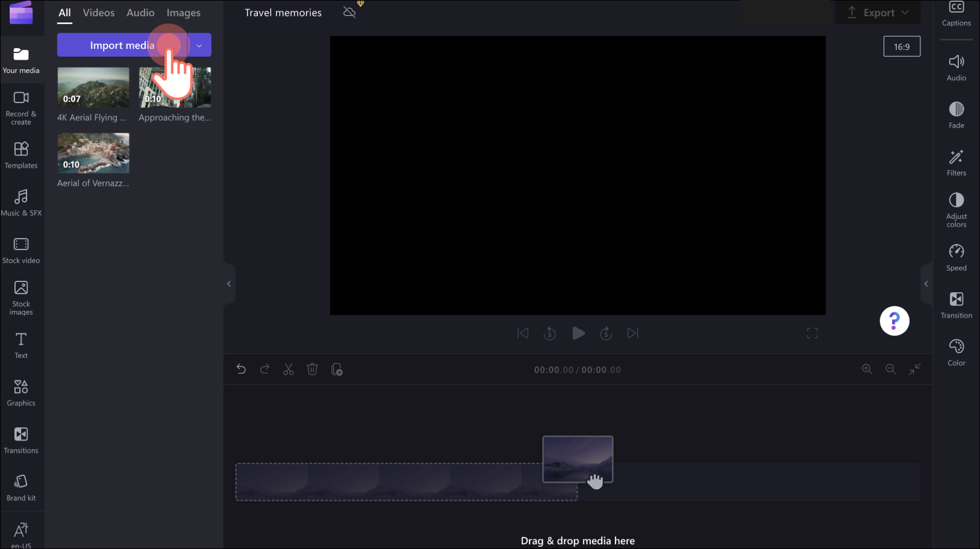Delete selected item with trash icon
The image size is (980, 549).
pyautogui.click(x=312, y=369)
